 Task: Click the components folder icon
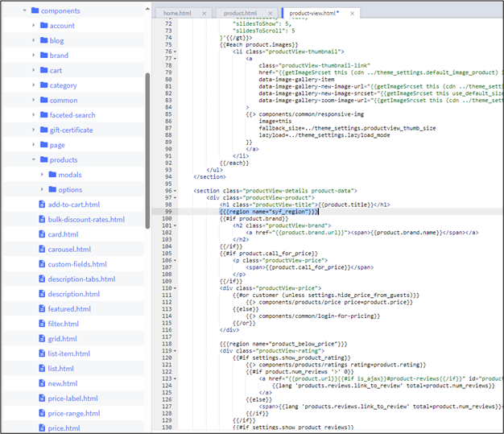(x=35, y=10)
